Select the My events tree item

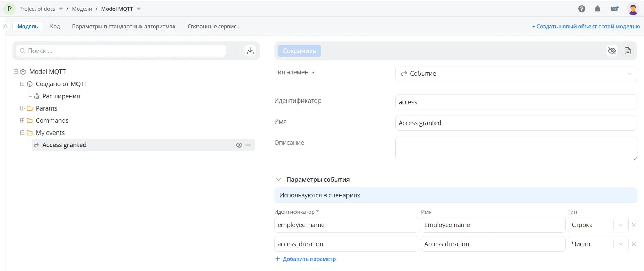click(50, 133)
